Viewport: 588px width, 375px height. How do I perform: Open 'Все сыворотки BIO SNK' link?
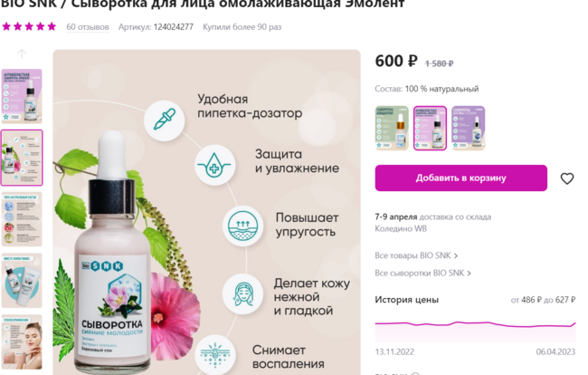click(x=423, y=273)
